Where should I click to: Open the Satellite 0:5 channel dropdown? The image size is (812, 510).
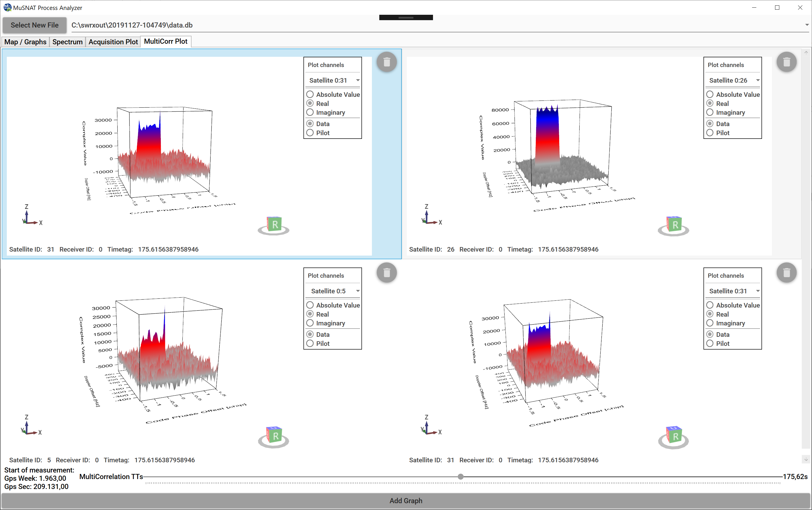(x=333, y=291)
